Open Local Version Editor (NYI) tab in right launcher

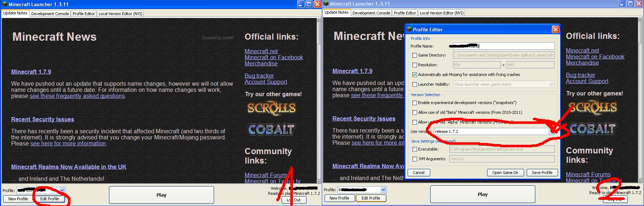441,13
